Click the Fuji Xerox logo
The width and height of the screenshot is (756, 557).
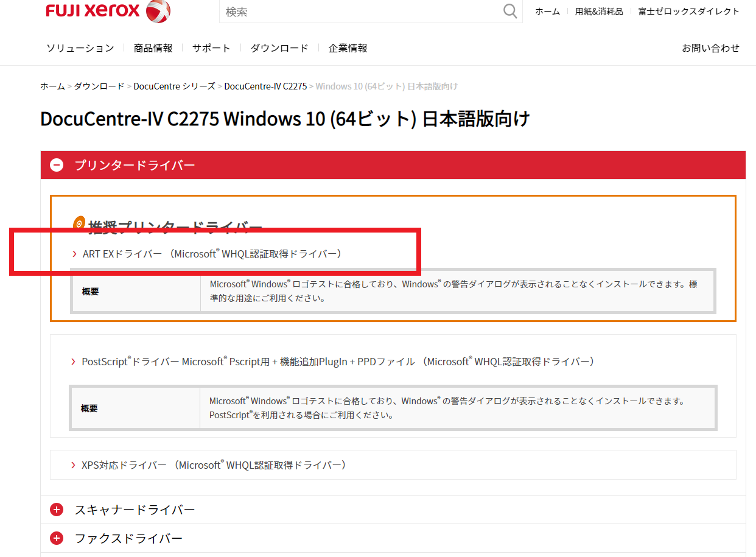pos(108,11)
